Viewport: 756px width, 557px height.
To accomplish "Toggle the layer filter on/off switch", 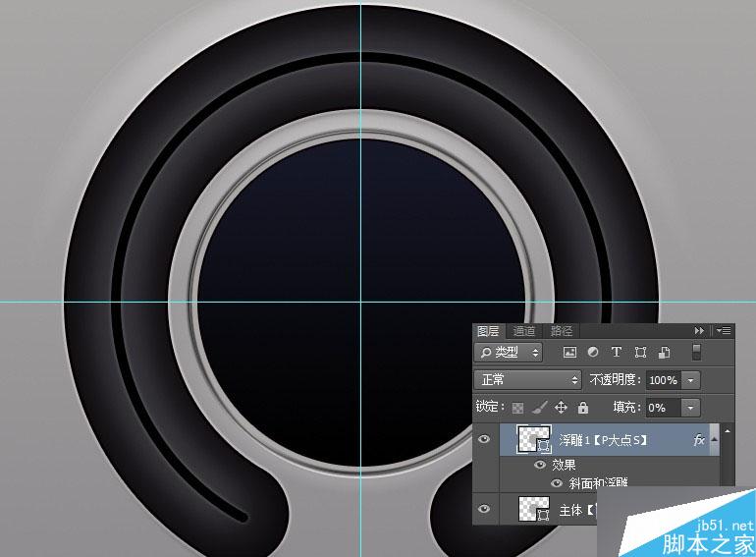I will tap(696, 352).
